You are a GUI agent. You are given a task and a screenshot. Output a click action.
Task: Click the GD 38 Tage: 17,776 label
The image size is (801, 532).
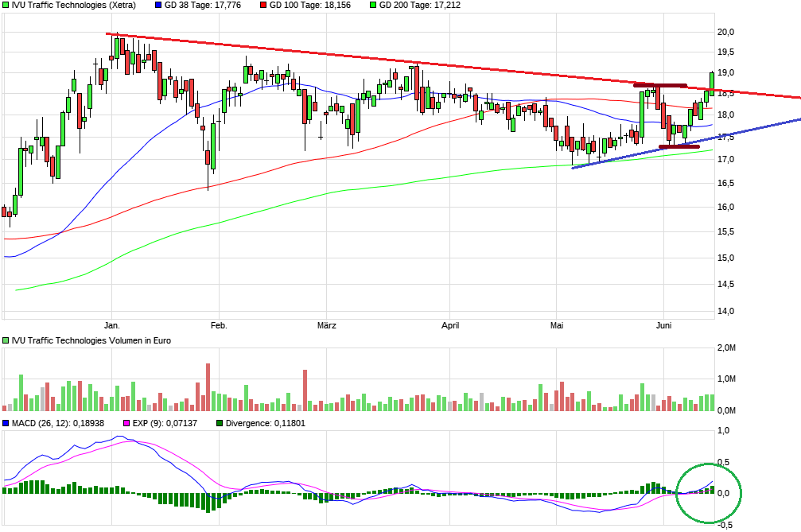tap(203, 5)
